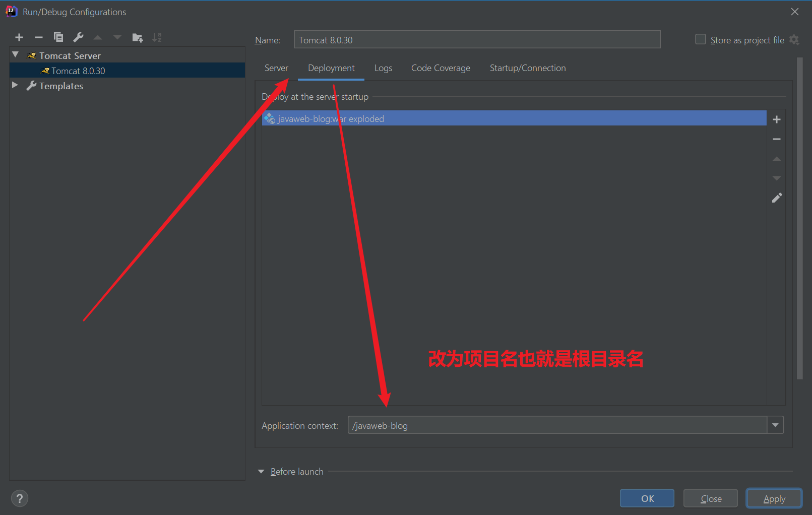812x515 pixels.
Task: Click the Name field containing Tomcat 8.0.30
Action: click(477, 39)
